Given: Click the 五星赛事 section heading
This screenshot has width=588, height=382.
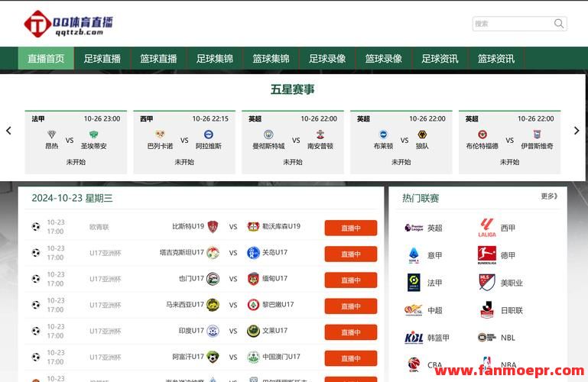Looking at the screenshot, I should (x=293, y=89).
